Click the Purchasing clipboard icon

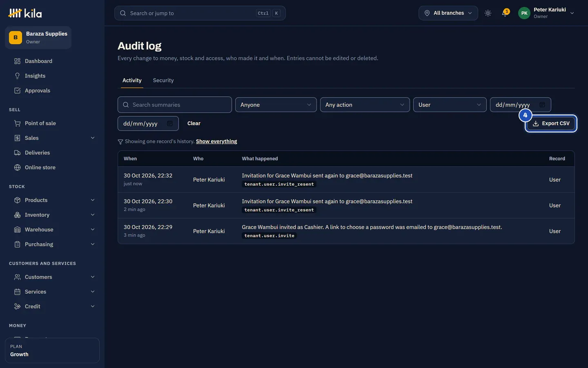click(x=17, y=245)
